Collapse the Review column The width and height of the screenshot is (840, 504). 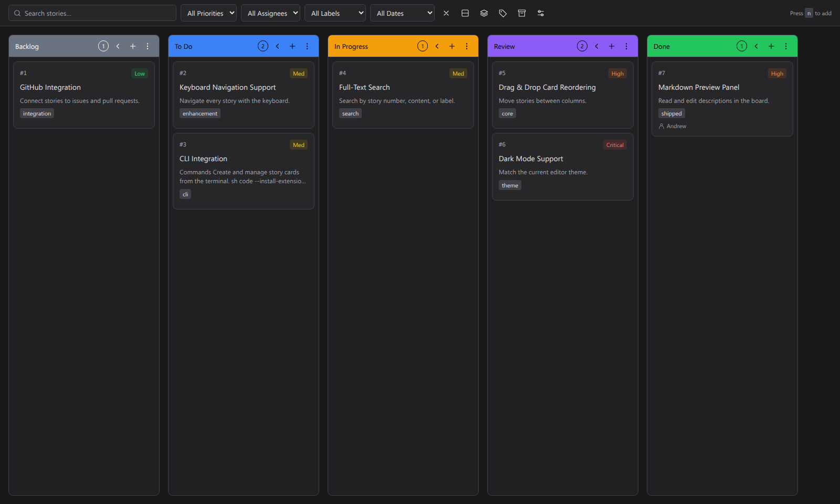coord(597,46)
